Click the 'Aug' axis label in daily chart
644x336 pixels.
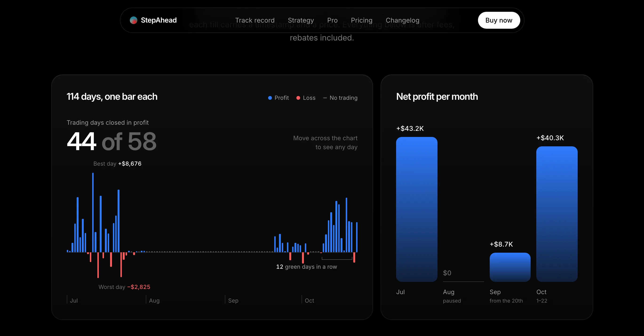tap(154, 300)
